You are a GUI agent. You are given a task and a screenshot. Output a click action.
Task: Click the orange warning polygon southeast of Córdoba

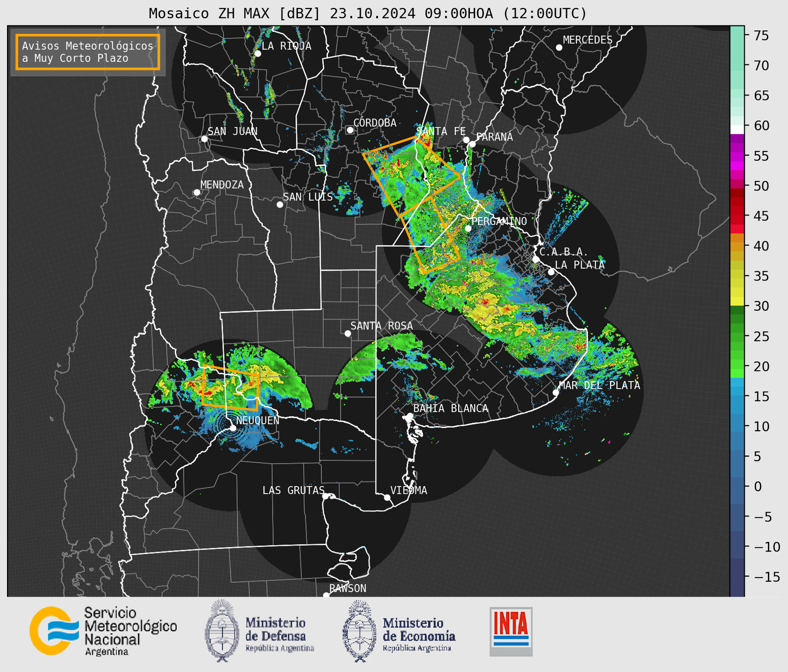[x=411, y=177]
